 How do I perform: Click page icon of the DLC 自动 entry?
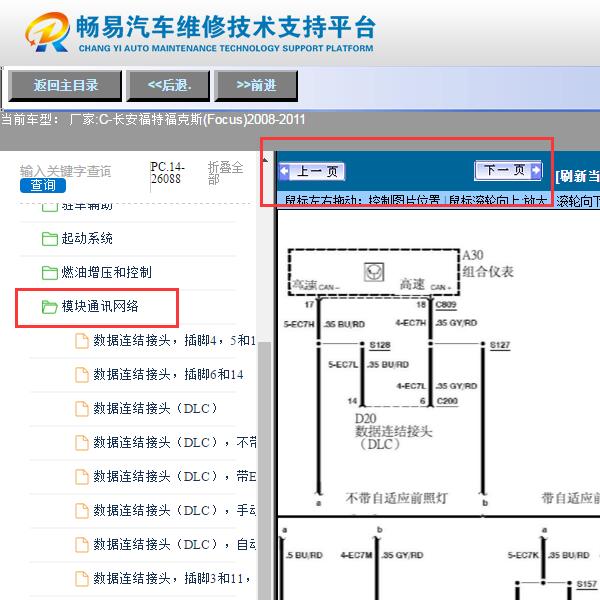82,545
